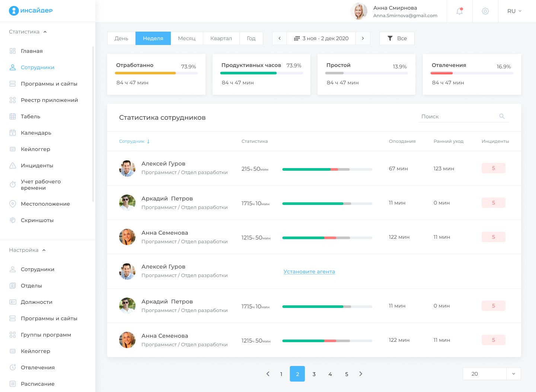Expand the rows-per-page dropdown showing 20
Image resolution: width=536 pixels, height=392 pixels.
513,374
